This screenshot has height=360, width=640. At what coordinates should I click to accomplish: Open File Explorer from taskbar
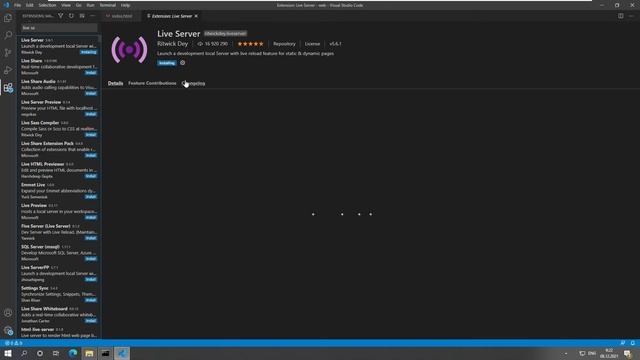click(89, 353)
